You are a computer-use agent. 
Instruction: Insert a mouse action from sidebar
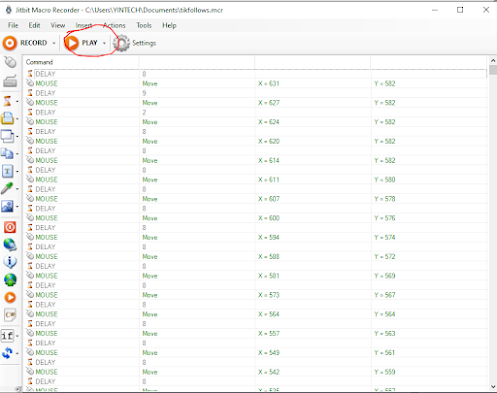pyautogui.click(x=10, y=62)
